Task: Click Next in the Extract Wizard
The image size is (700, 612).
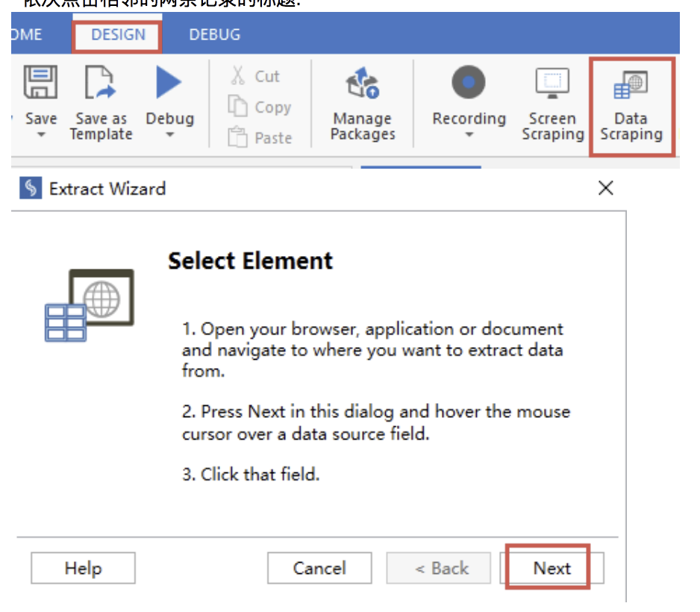Action: [x=551, y=568]
